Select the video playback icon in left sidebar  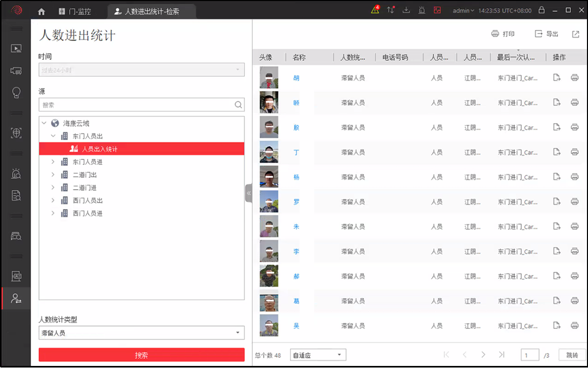(15, 49)
